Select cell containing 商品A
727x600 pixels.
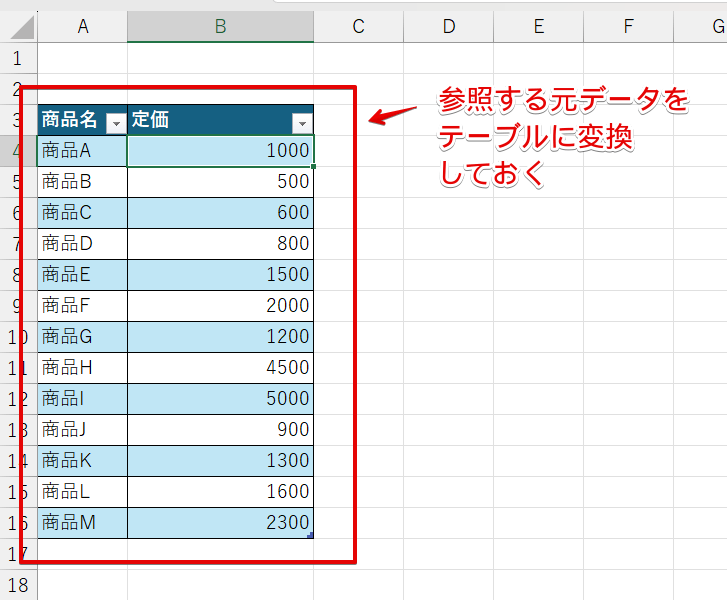coord(83,151)
